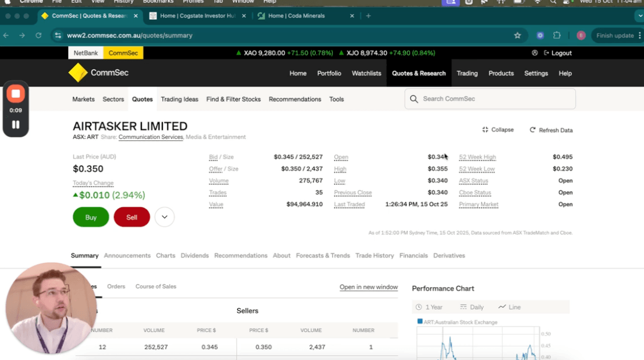
Task: Open the Watchlists menu item
Action: tap(367, 73)
